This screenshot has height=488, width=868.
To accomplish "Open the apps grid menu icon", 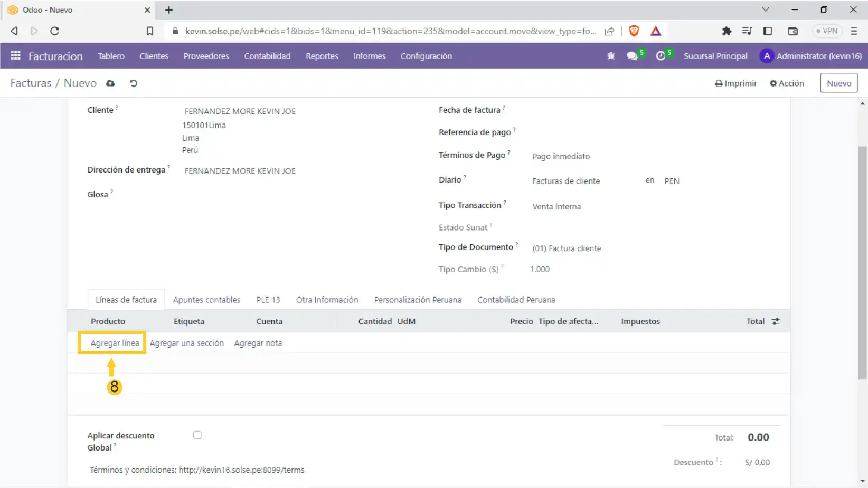I will tap(15, 55).
